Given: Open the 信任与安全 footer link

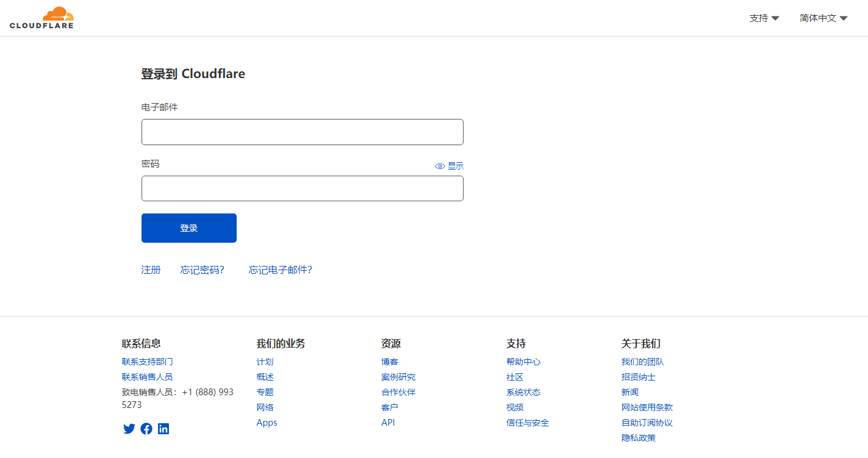Looking at the screenshot, I should click(528, 423).
